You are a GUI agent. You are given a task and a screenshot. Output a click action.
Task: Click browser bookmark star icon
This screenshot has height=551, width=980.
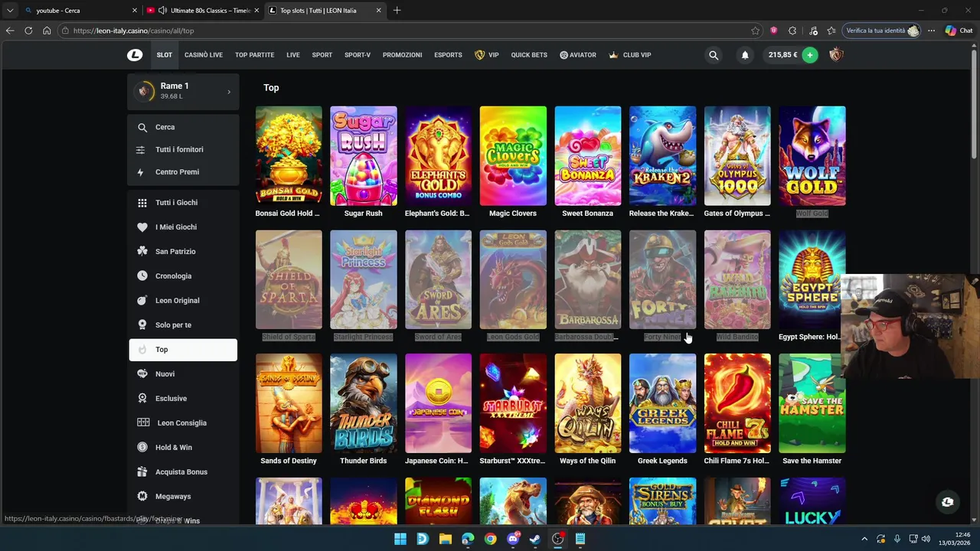[755, 31]
